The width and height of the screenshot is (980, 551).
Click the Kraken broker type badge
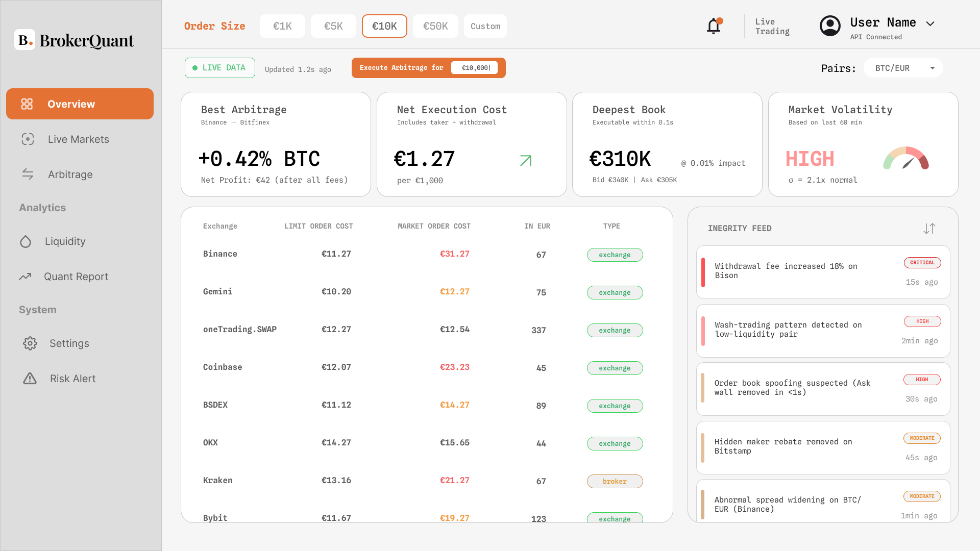point(615,481)
